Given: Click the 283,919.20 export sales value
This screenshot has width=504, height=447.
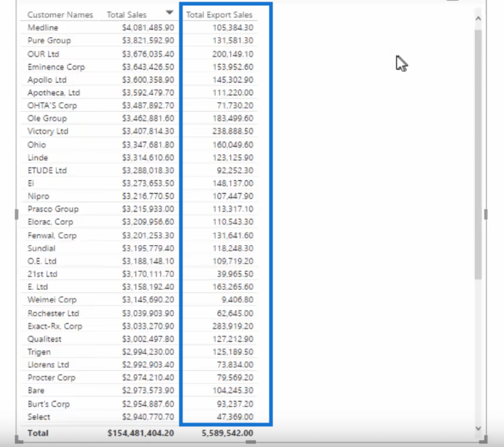Looking at the screenshot, I should click(233, 326).
